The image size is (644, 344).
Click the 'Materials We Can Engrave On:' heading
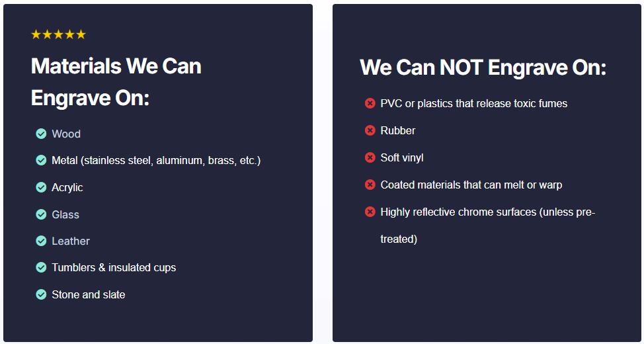(116, 82)
